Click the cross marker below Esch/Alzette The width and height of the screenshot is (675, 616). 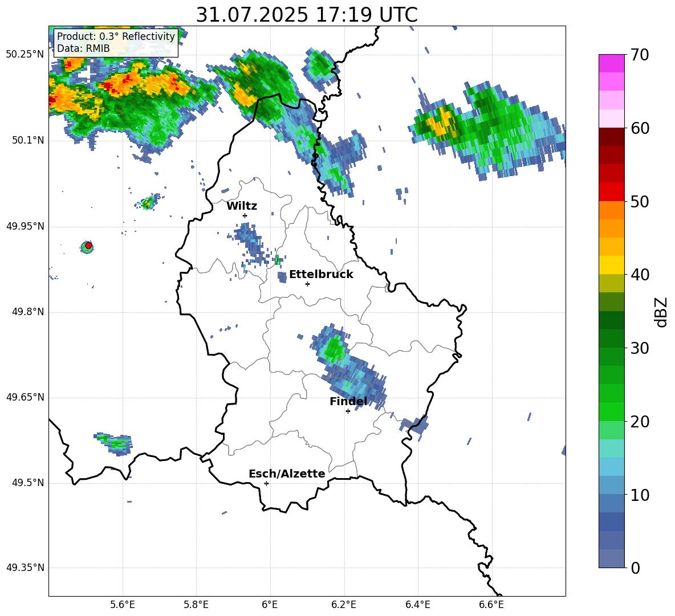pos(266,483)
